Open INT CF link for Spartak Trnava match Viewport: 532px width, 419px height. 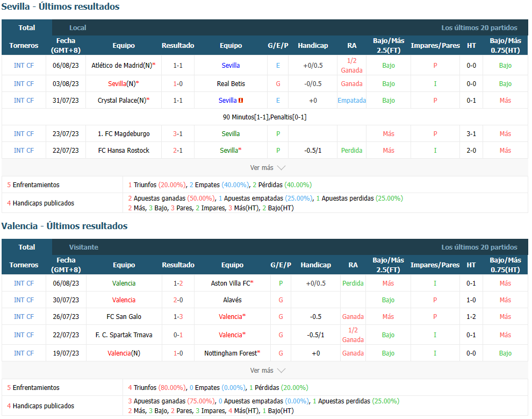(24, 335)
